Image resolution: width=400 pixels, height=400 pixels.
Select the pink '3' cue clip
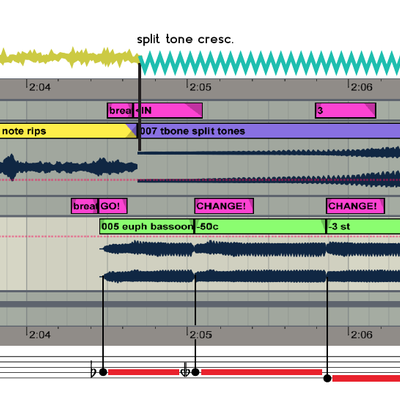[x=345, y=110]
